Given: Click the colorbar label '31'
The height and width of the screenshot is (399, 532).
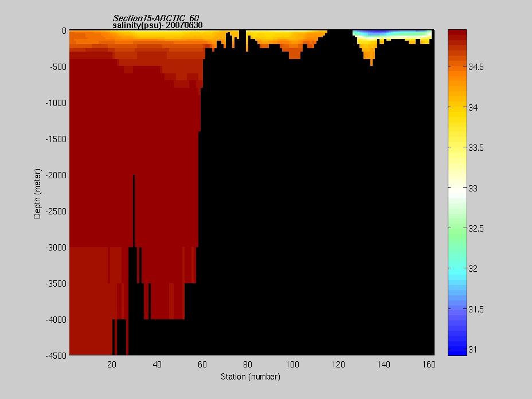Looking at the screenshot, I should click(x=472, y=350).
